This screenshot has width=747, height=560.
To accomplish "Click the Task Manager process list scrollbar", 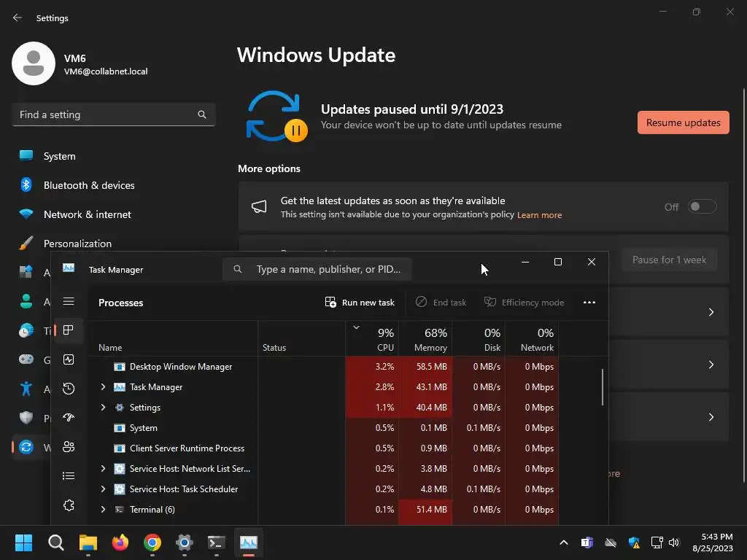I will [x=603, y=386].
